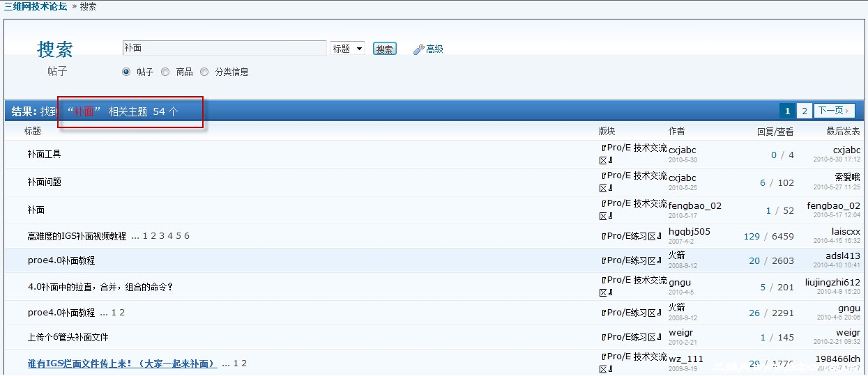
Task: View author gngu in 作者 column
Action: click(x=680, y=283)
